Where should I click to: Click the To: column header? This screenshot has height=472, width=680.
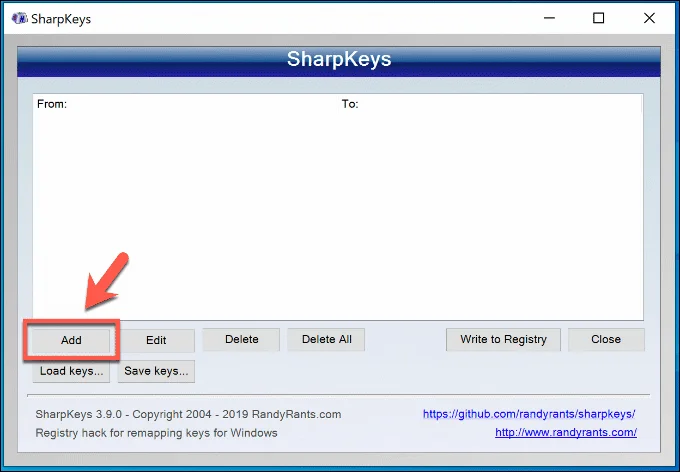click(x=350, y=104)
